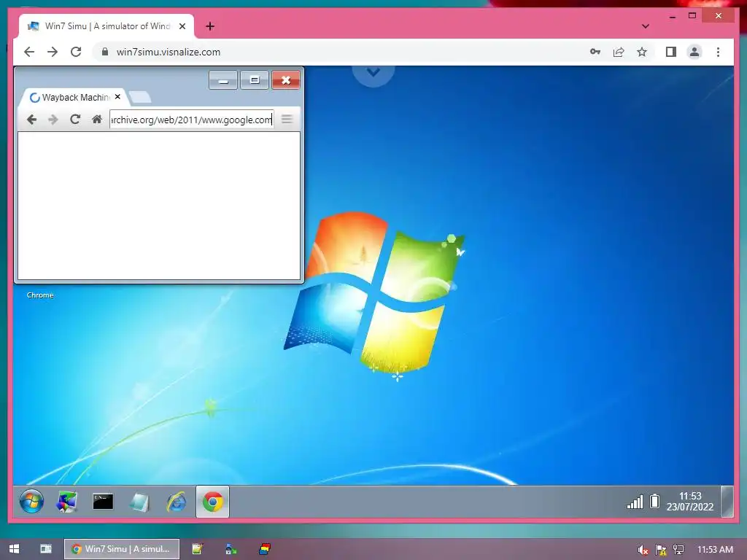Image resolution: width=747 pixels, height=560 pixels.
Task: Go forward in the outer browser
Action: click(53, 52)
